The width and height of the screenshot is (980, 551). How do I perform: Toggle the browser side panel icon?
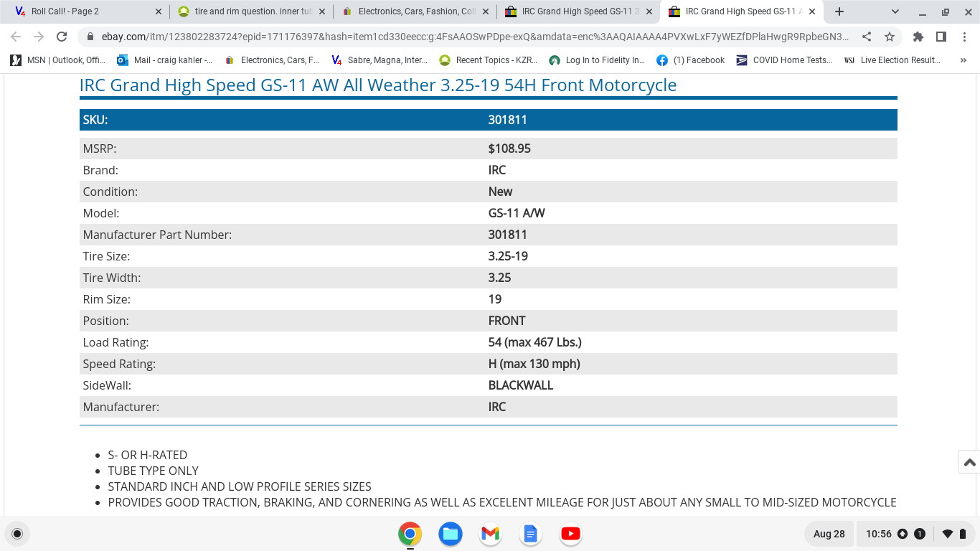941,37
